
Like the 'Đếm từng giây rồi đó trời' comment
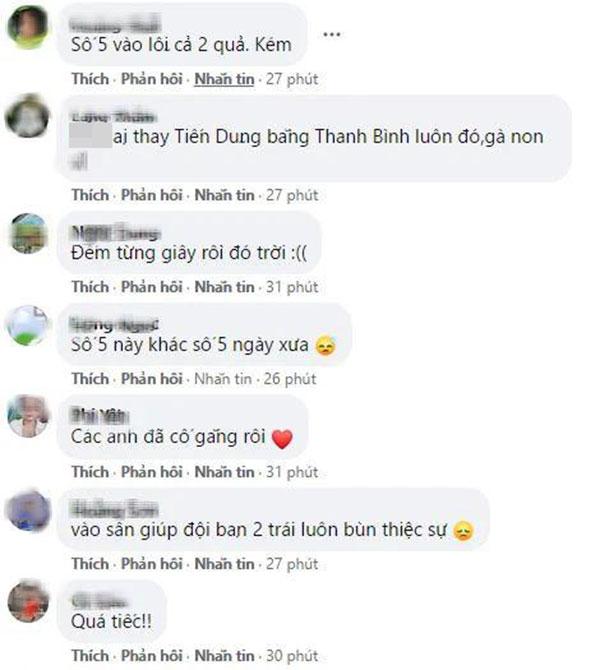click(90, 287)
